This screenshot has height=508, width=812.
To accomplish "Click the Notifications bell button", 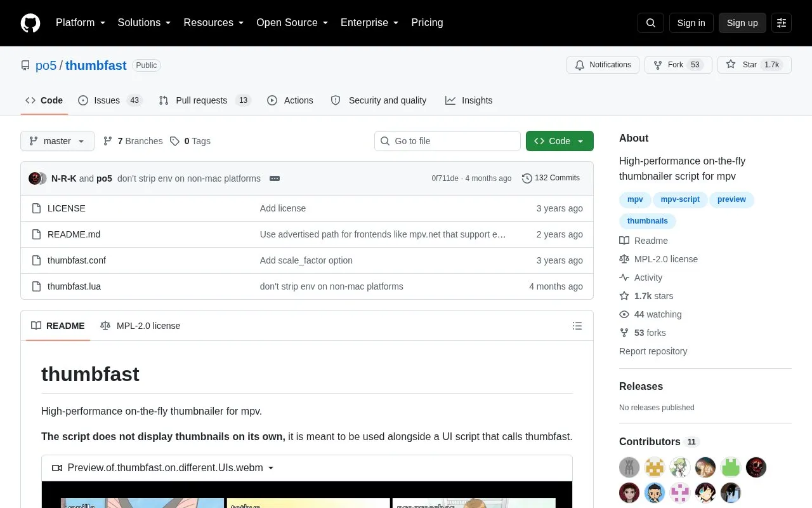I will (x=603, y=65).
